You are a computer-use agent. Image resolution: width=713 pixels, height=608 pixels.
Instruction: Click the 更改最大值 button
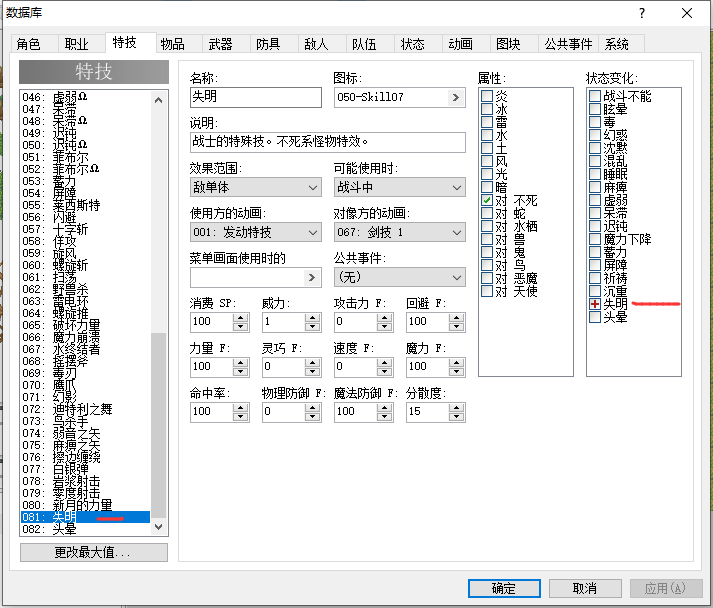[94, 553]
